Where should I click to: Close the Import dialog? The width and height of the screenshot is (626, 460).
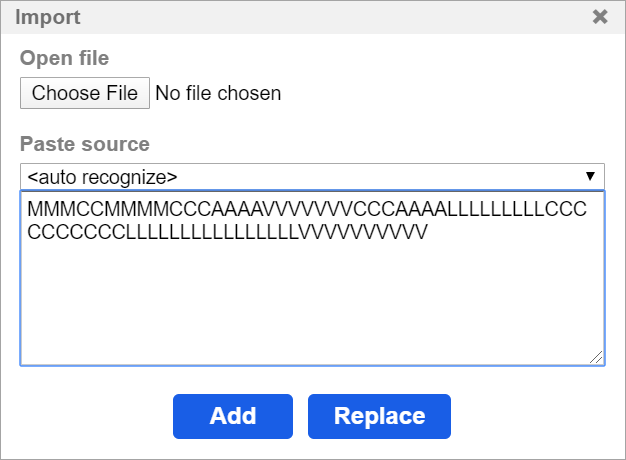[600, 16]
